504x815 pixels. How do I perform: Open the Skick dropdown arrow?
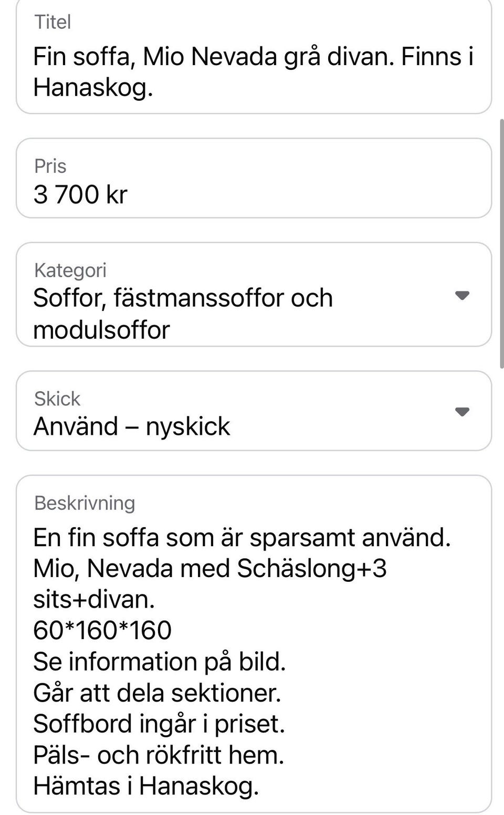coord(462,412)
